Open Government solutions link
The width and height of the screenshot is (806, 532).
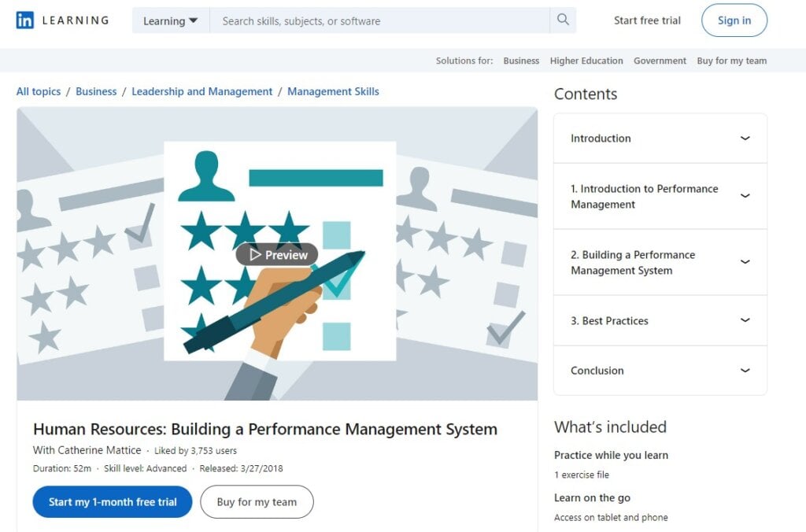point(660,61)
